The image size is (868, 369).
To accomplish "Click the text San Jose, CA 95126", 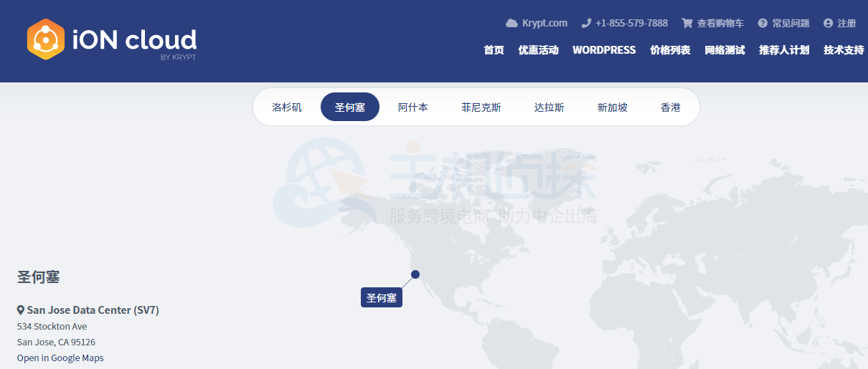I will (x=56, y=342).
